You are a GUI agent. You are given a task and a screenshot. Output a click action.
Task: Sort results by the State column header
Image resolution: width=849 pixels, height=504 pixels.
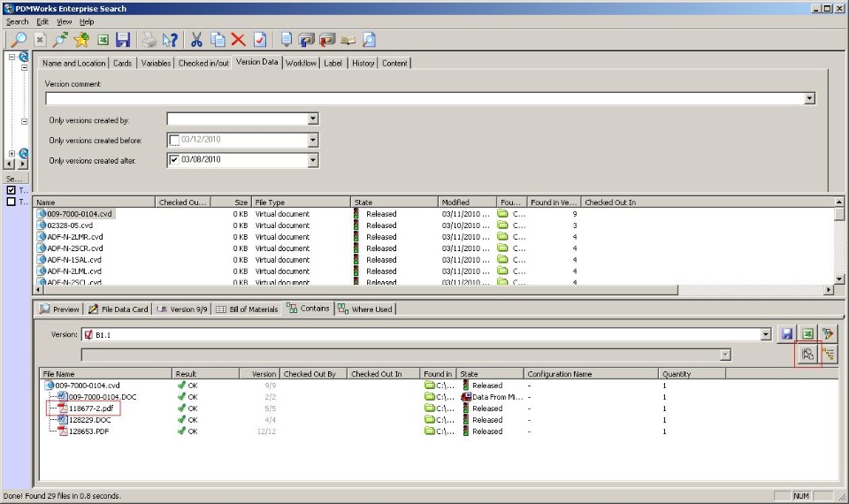tap(394, 202)
